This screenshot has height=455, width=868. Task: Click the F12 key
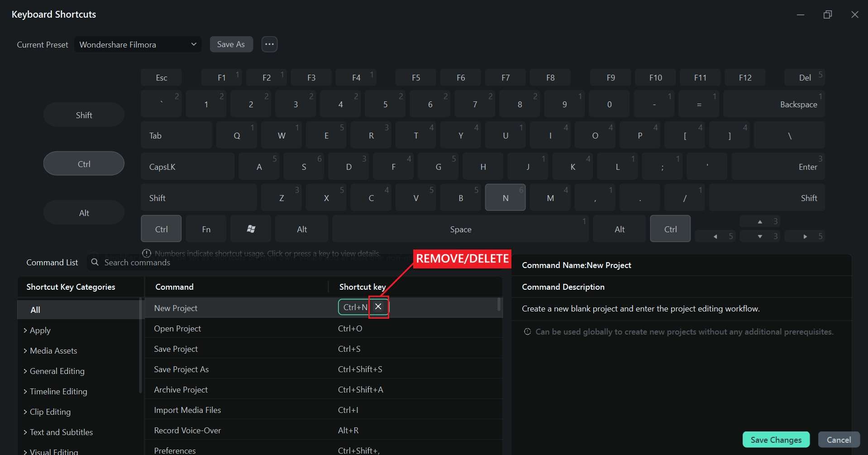tap(745, 77)
